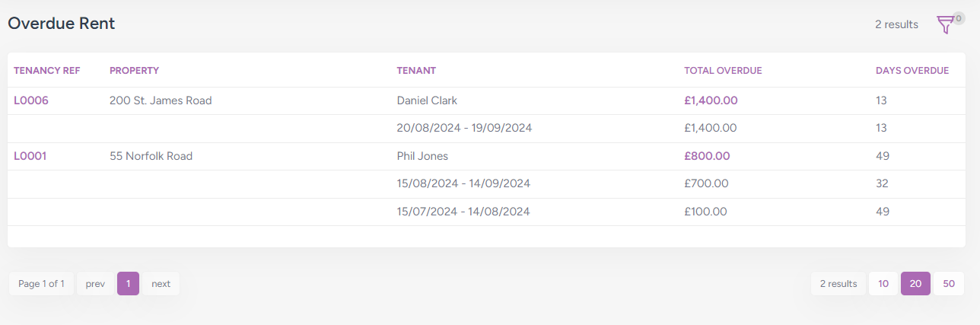Viewport: 980px width, 325px height.
Task: Open the filter funnel icon
Action: click(x=945, y=25)
